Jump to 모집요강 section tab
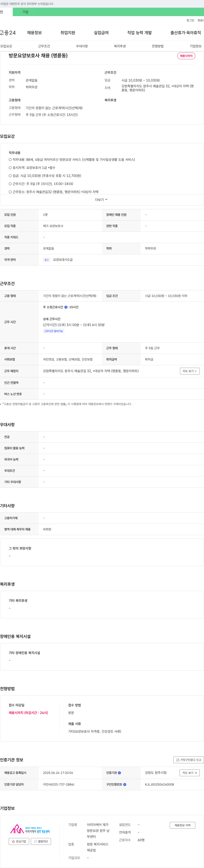This screenshot has height=868, width=204. click(x=6, y=46)
